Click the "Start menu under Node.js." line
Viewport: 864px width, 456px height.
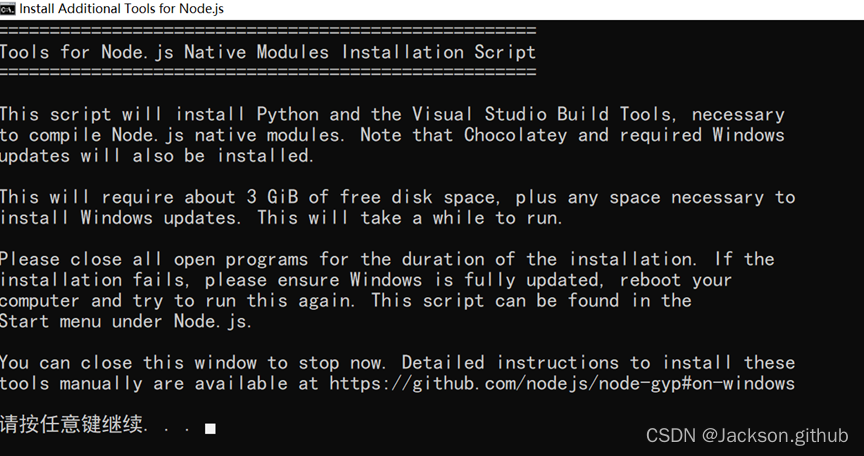[x=126, y=321]
